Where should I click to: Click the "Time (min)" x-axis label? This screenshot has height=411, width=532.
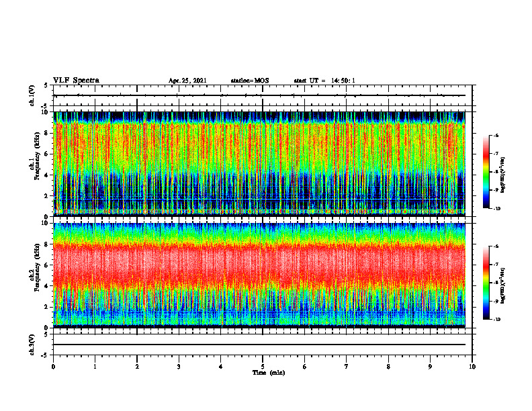[x=269, y=373]
